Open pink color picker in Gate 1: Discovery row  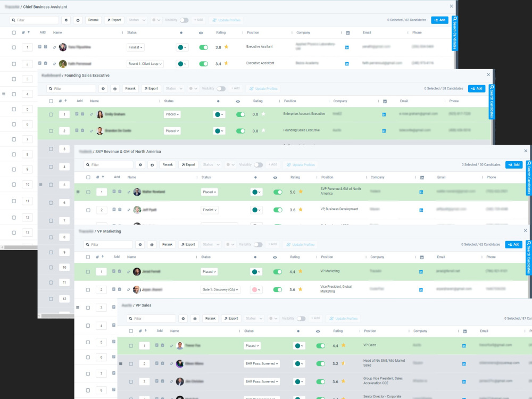256,290
